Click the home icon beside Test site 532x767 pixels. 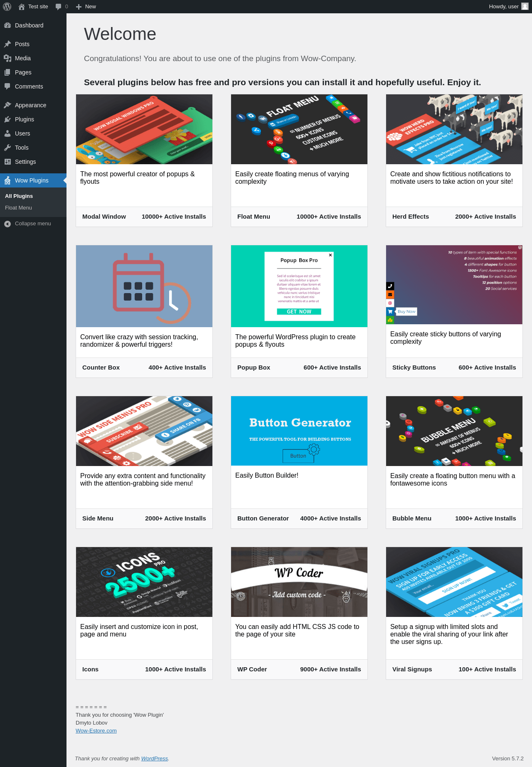pyautogui.click(x=22, y=7)
